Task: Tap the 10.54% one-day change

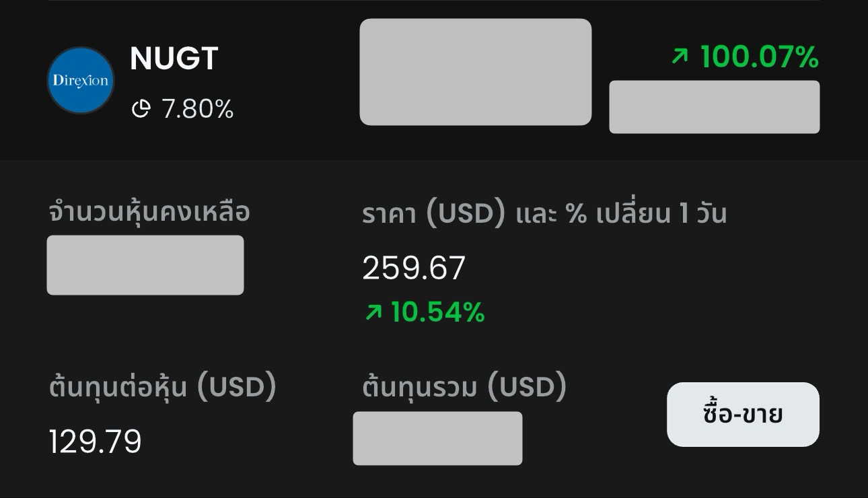Action: click(437, 312)
